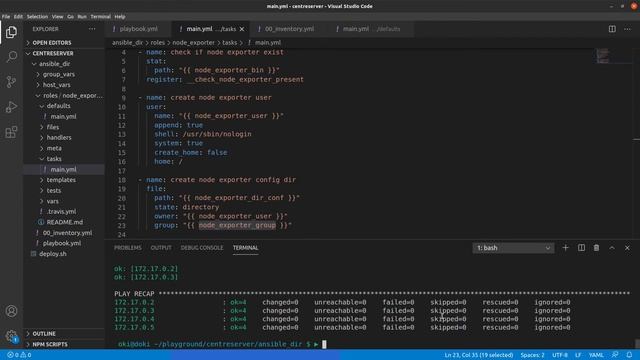Open the Explorer view in activity bar
This screenshot has width=640, height=360.
tap(11, 32)
